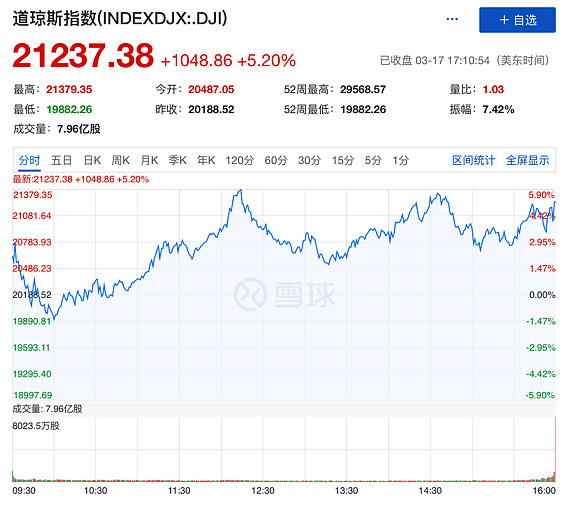Click the 52周最高 value 29568.57
The image size is (573, 509).
[363, 90]
